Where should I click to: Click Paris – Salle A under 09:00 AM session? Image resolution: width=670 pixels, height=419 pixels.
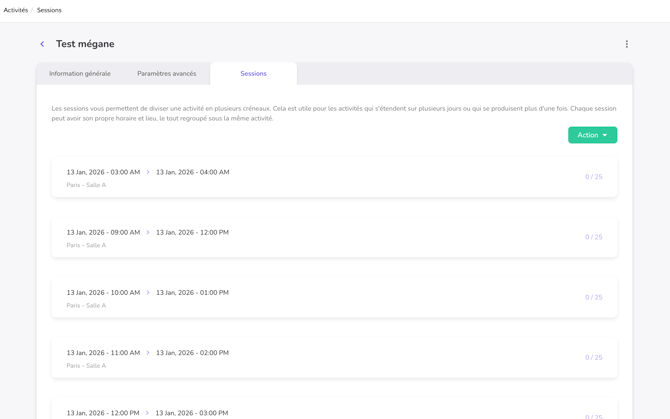(x=86, y=245)
